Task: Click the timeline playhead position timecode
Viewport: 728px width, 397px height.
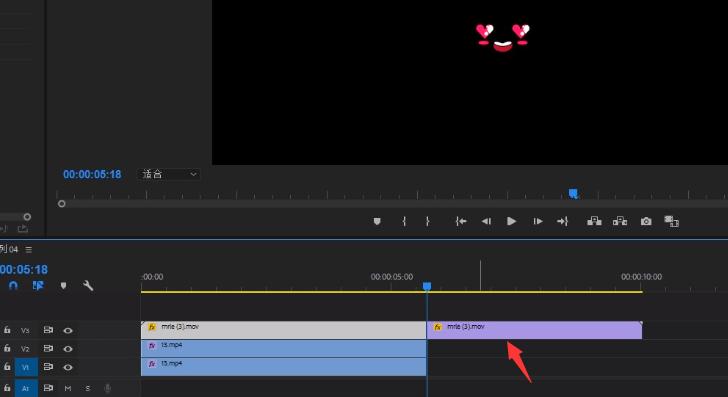Action: (24, 270)
